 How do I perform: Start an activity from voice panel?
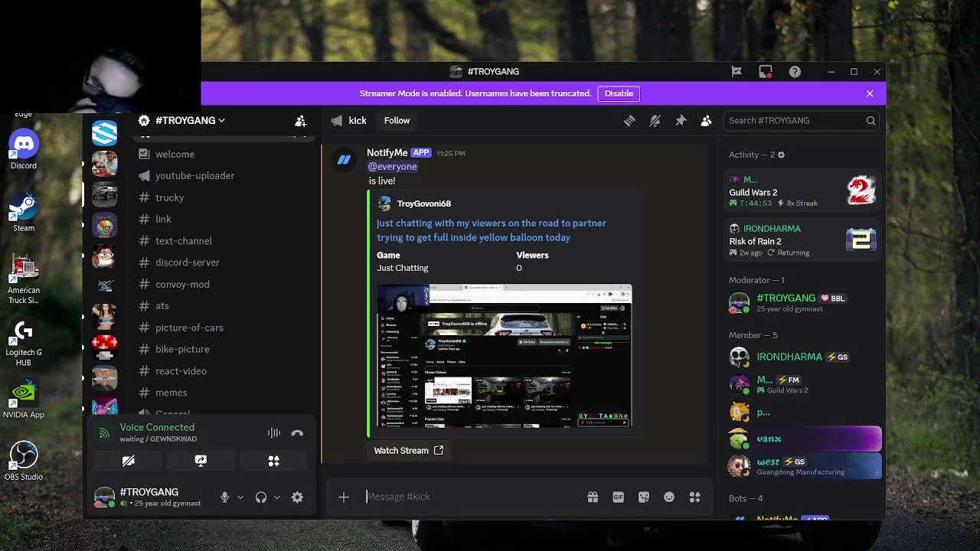tap(273, 461)
